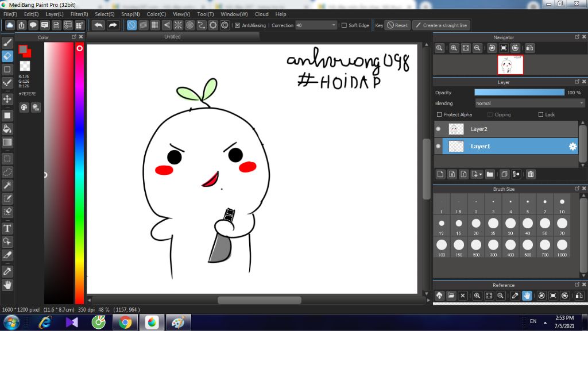The width and height of the screenshot is (588, 380).
Task: Open the File menu
Action: point(10,14)
